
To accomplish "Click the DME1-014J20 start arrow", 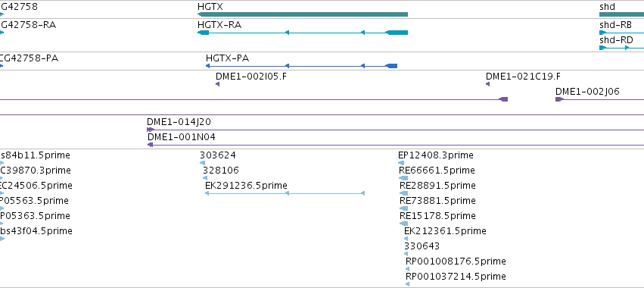I will point(151,130).
